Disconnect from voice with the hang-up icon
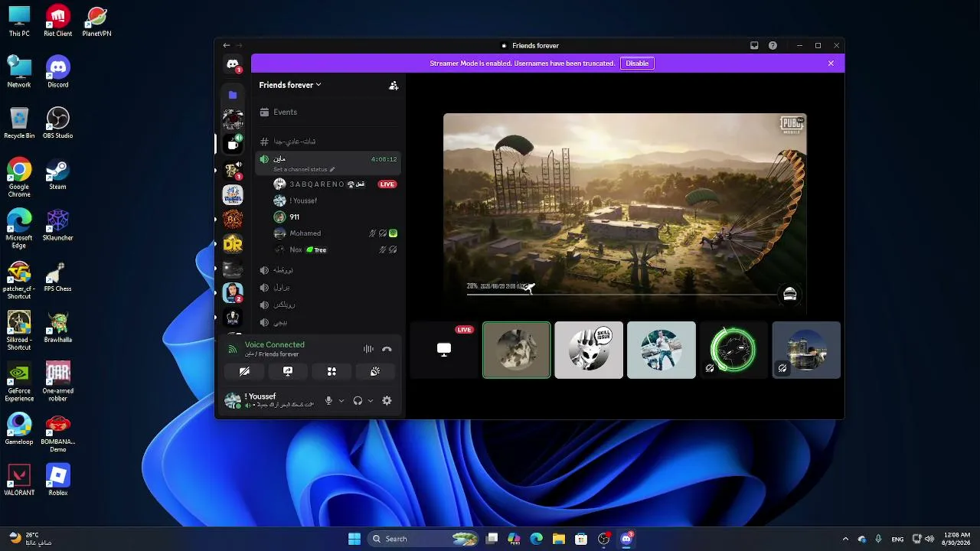 [x=387, y=349]
